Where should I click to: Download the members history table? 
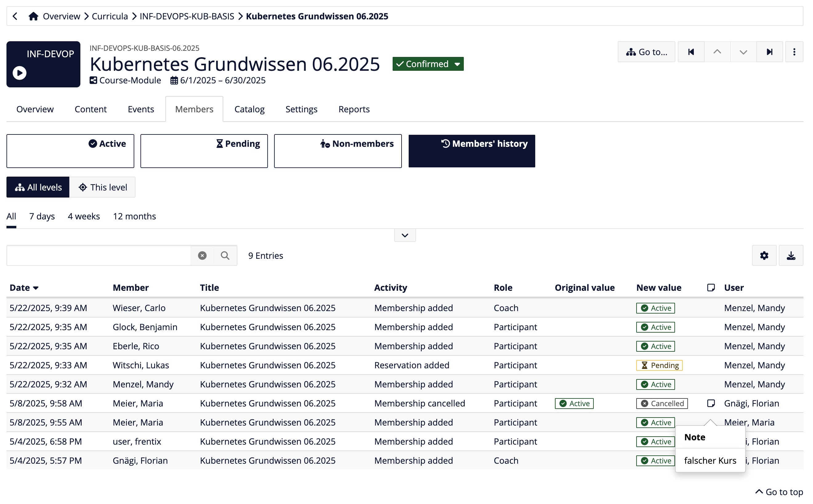790,255
